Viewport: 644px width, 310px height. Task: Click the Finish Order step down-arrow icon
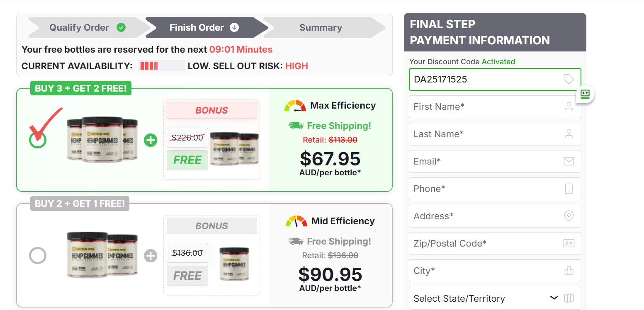[x=234, y=27]
